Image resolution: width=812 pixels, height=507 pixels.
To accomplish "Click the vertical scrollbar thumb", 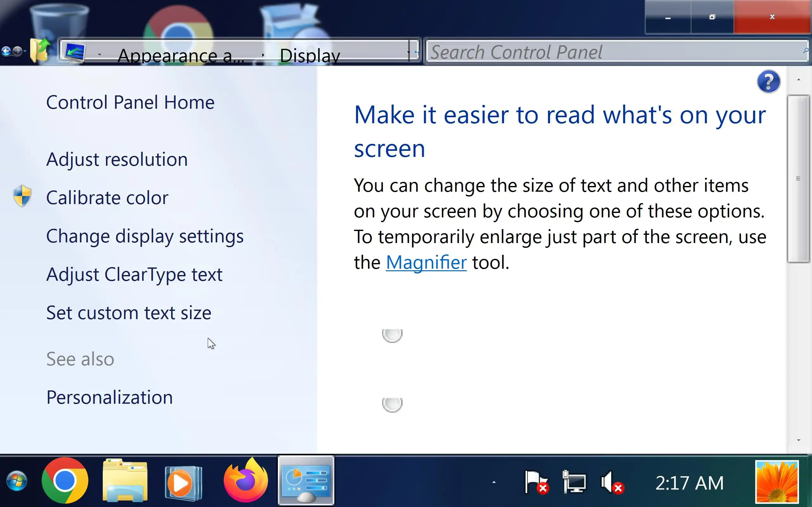I will pos(798,178).
